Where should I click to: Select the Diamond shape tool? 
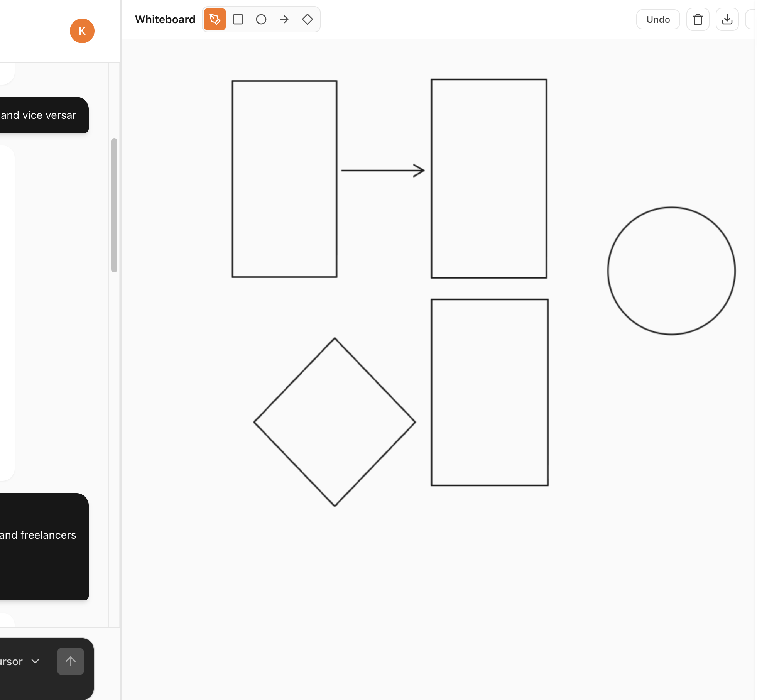308,19
